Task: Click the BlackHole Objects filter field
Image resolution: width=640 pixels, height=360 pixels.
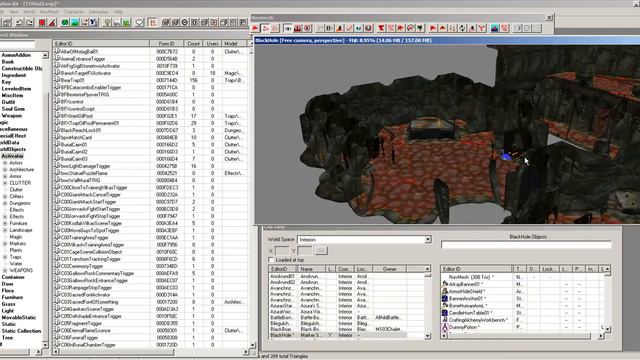Action: click(526, 244)
